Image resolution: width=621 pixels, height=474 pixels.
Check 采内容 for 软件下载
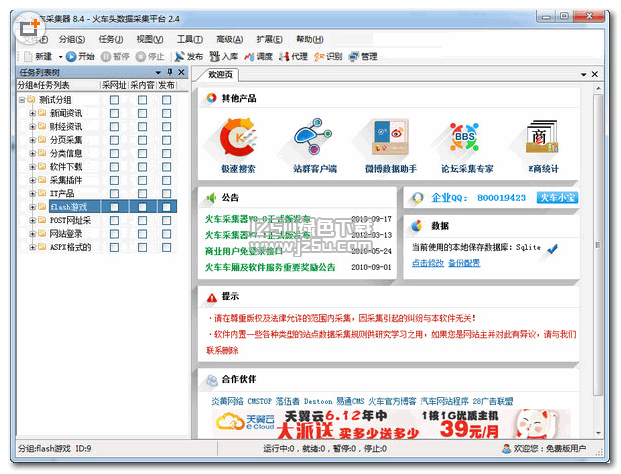click(x=143, y=167)
